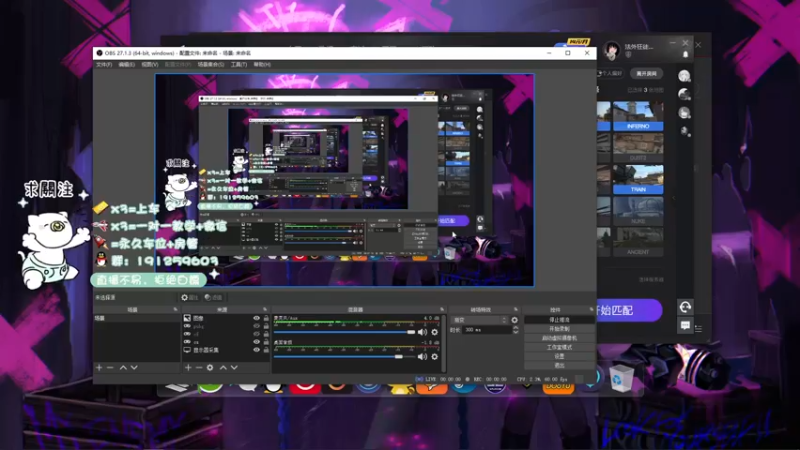Open the Recycle Bin on the desktop dock
This screenshot has height=450, width=800.
621,378
